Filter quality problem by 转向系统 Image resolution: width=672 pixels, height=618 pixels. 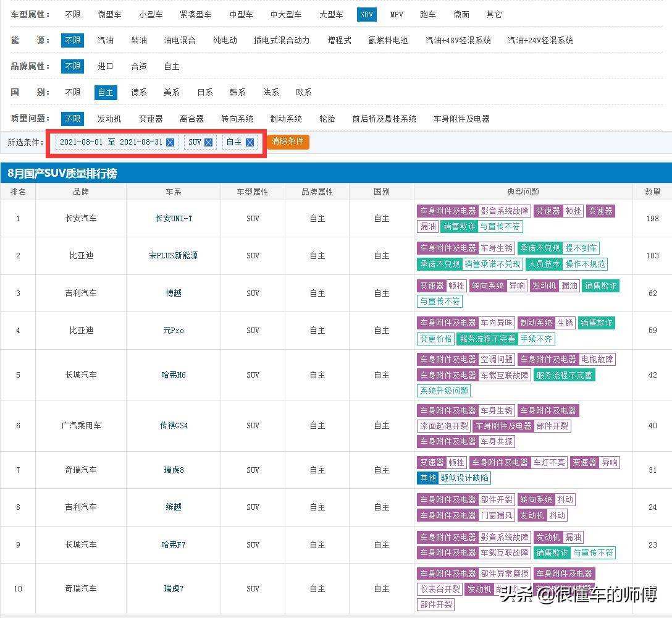pyautogui.click(x=237, y=119)
